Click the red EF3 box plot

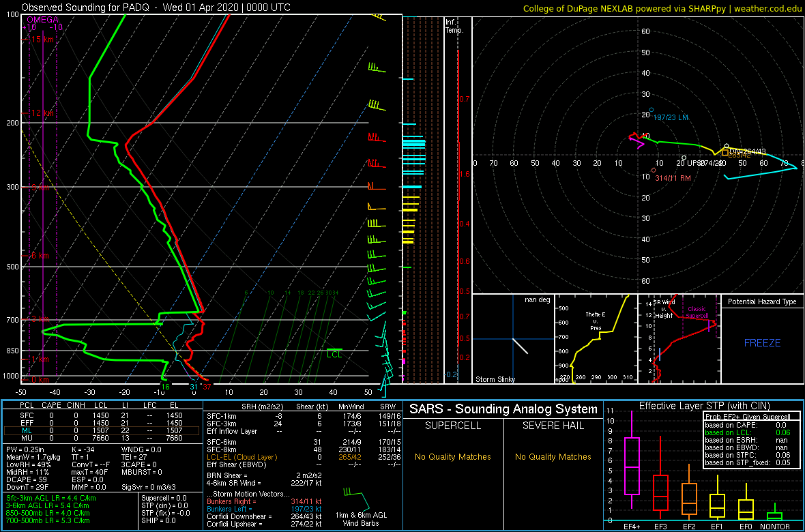(661, 493)
